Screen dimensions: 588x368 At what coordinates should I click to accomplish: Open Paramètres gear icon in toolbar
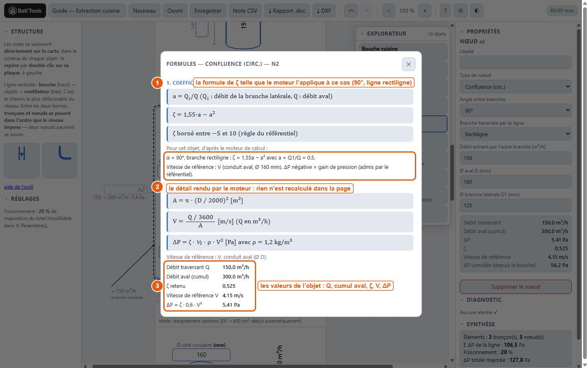pyautogui.click(x=461, y=11)
